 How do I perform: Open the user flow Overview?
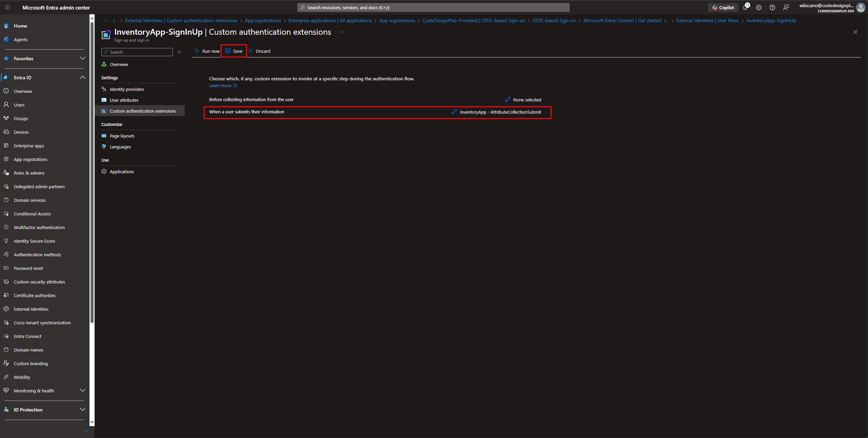119,64
